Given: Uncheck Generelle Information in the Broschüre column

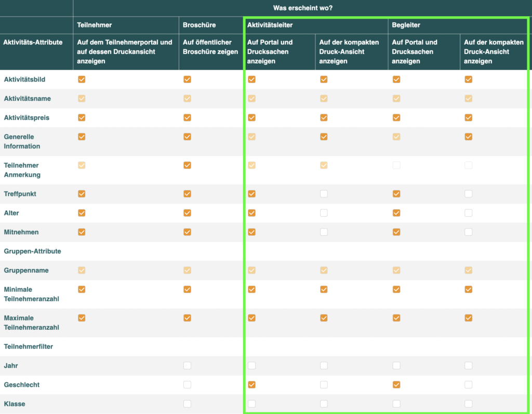Looking at the screenshot, I should click(x=187, y=137).
